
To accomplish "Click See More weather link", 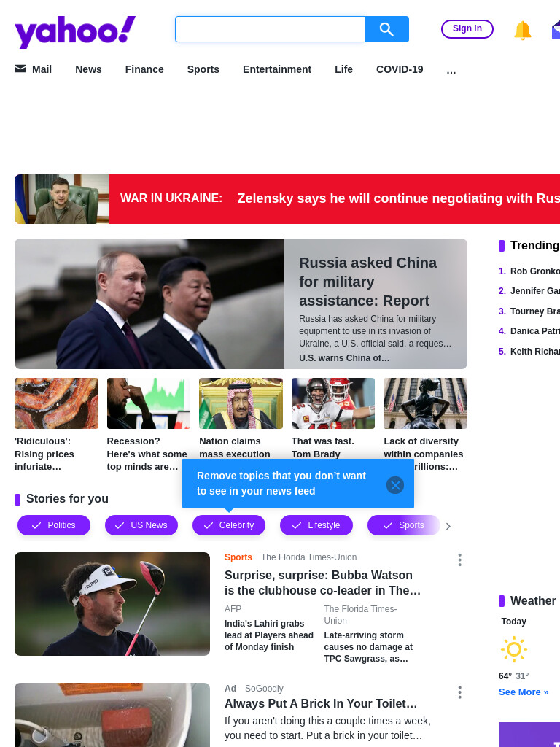I will pyautogui.click(x=524, y=692).
